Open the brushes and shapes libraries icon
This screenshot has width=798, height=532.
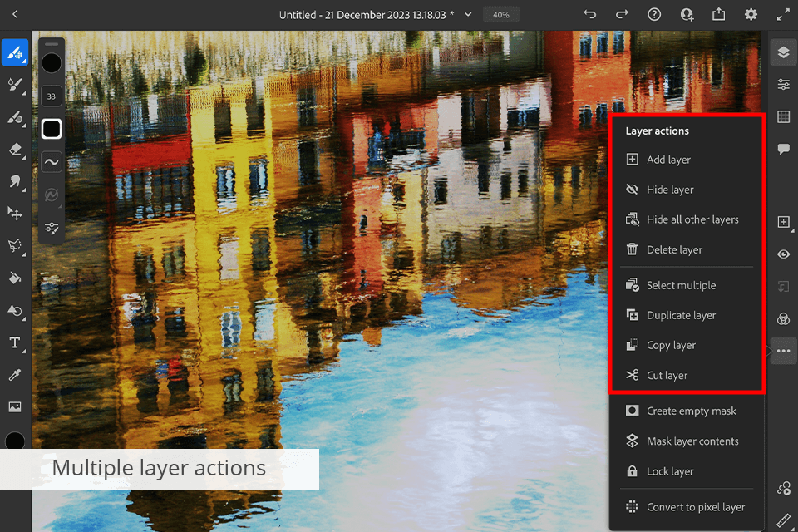[x=783, y=489]
